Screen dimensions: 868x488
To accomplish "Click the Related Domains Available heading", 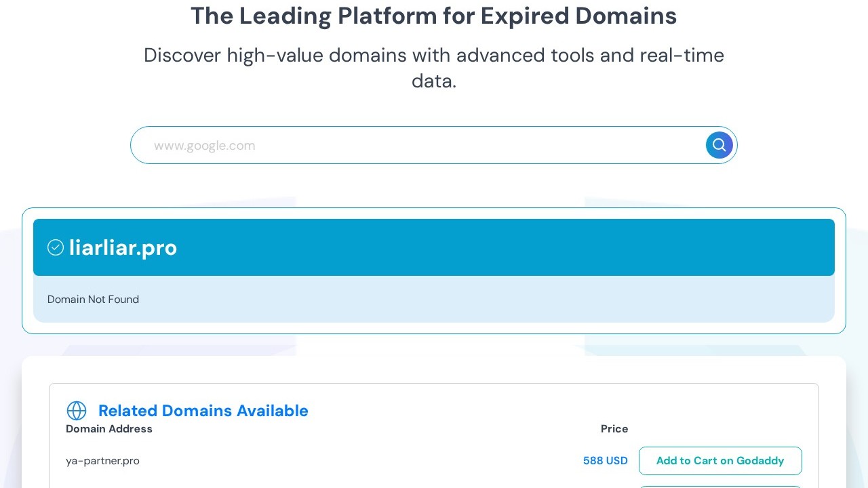I will coord(203,411).
